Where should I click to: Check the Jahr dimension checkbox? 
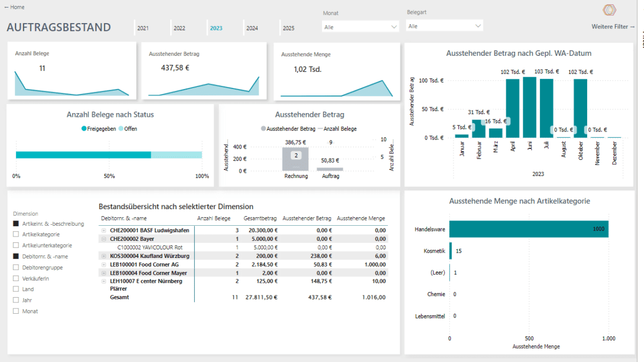click(x=16, y=300)
